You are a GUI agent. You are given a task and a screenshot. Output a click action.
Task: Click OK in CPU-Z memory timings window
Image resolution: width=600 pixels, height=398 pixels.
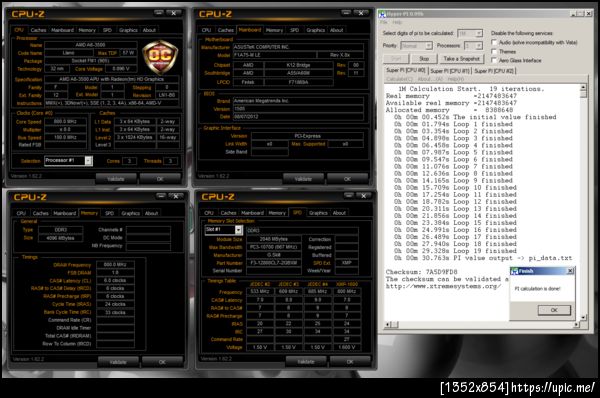pyautogui.click(x=162, y=362)
